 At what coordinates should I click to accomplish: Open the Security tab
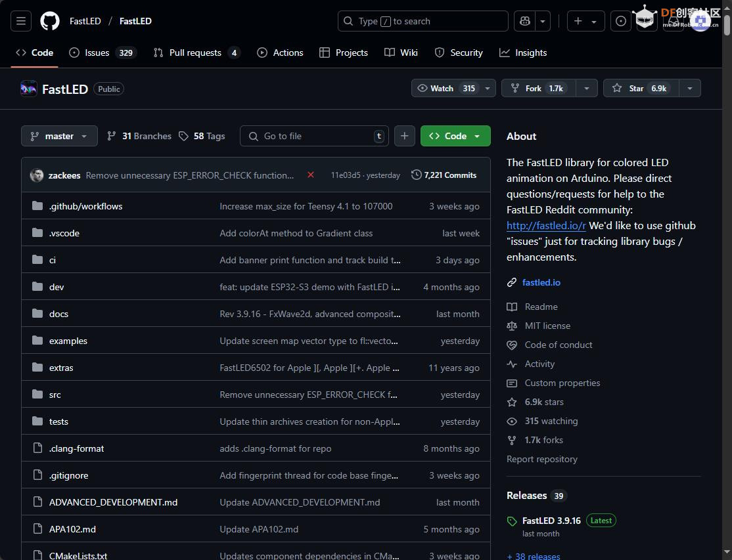[x=459, y=53]
